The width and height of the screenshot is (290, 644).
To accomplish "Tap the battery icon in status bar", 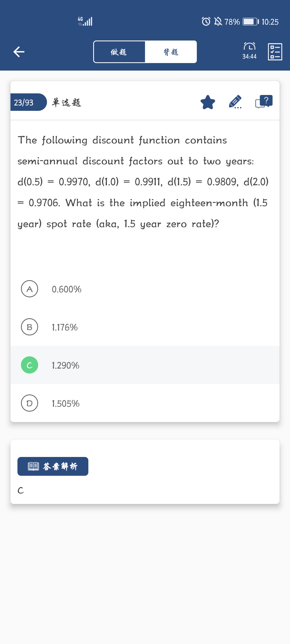I will point(251,21).
